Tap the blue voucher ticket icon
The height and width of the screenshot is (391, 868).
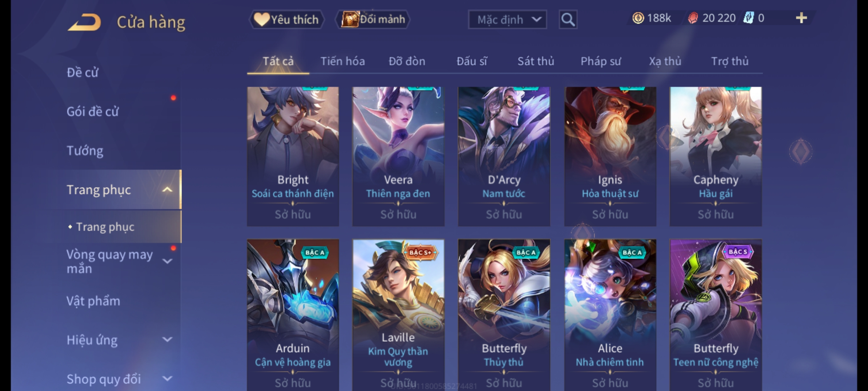(748, 18)
